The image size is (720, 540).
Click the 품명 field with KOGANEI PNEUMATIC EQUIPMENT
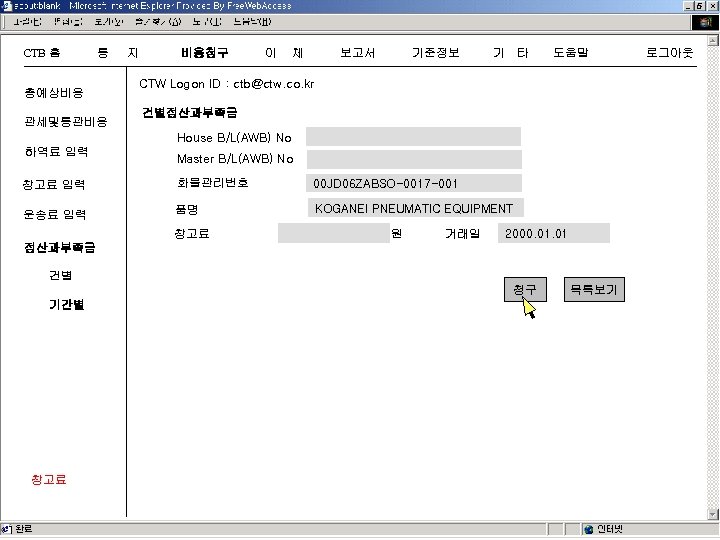click(x=416, y=208)
